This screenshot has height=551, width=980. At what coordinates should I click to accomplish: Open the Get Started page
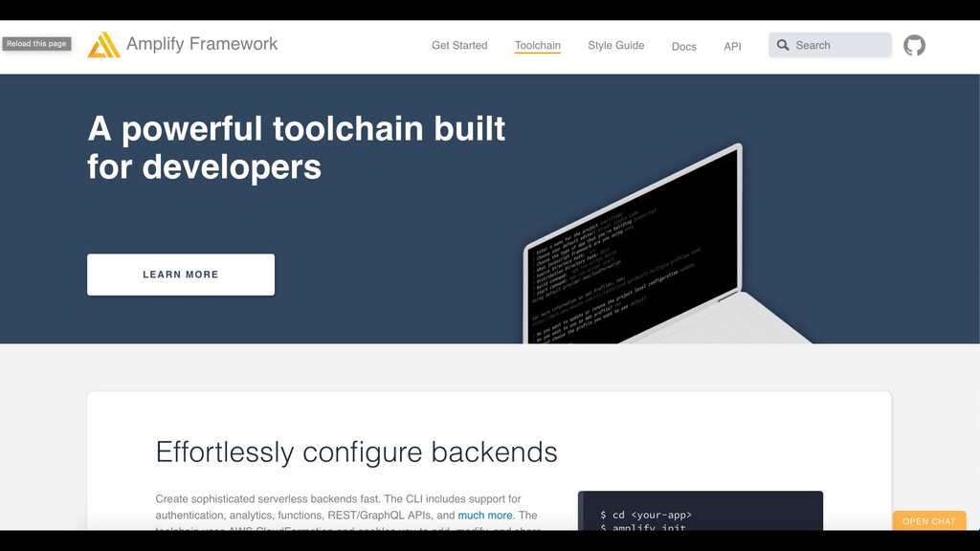point(459,45)
